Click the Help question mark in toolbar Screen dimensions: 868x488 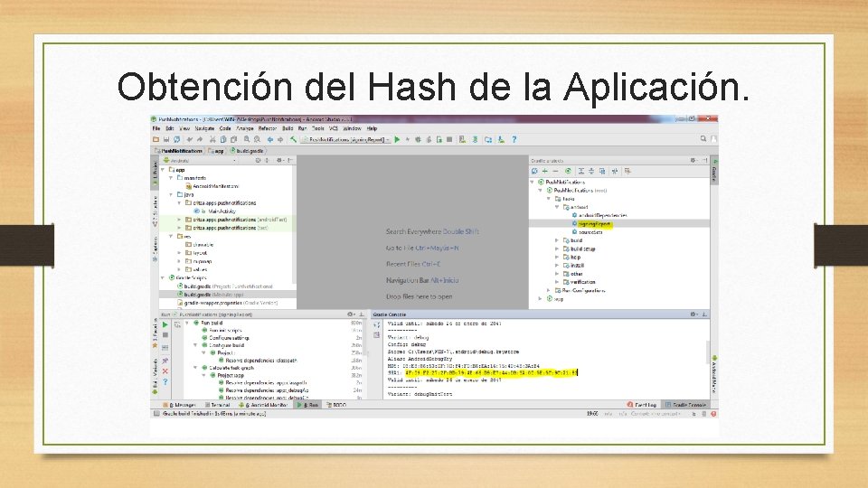[x=514, y=139]
